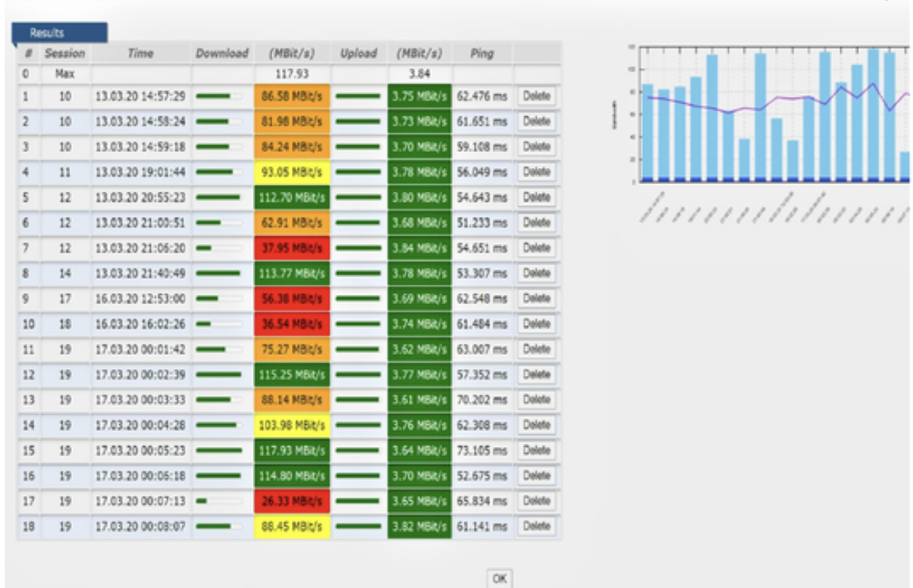Click the yellow 93.05 MBit/s download cell
The width and height of the screenshot is (913, 588).
click(x=293, y=172)
